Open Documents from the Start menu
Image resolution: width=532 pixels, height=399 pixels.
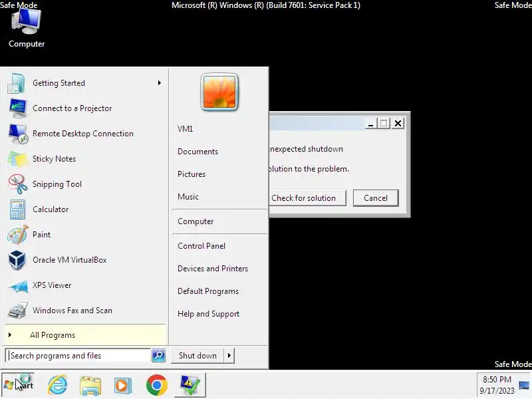point(198,152)
